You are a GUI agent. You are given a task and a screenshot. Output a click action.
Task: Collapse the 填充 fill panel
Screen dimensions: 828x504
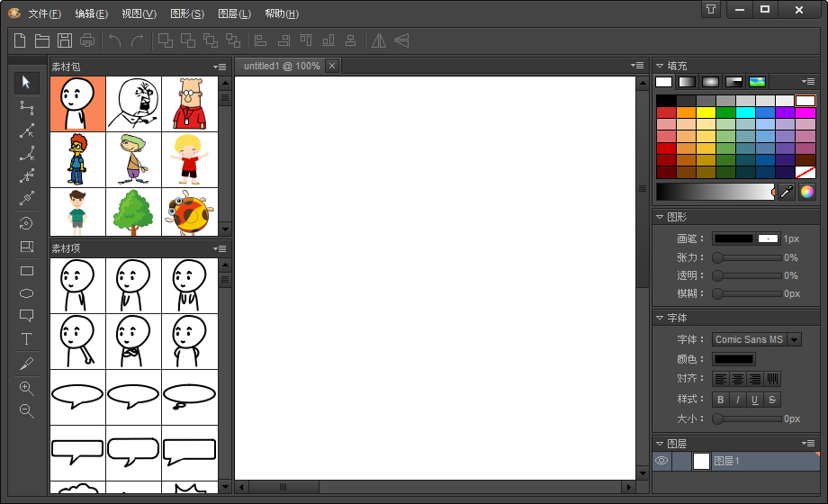coord(660,66)
